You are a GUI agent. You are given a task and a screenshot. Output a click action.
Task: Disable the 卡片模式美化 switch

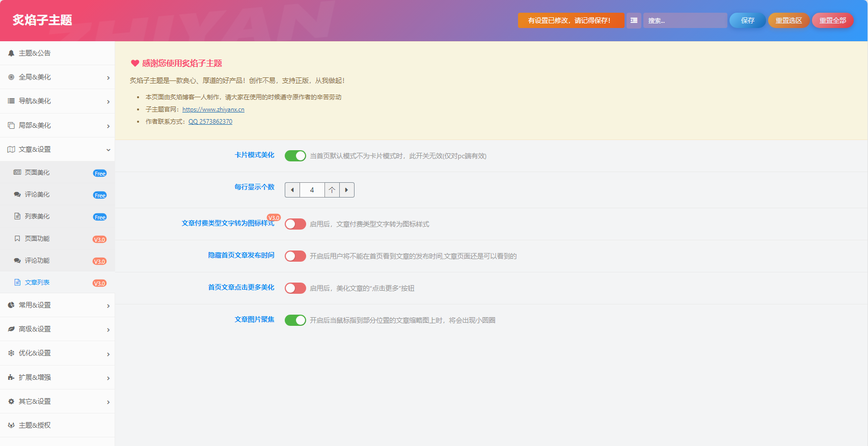coord(295,156)
